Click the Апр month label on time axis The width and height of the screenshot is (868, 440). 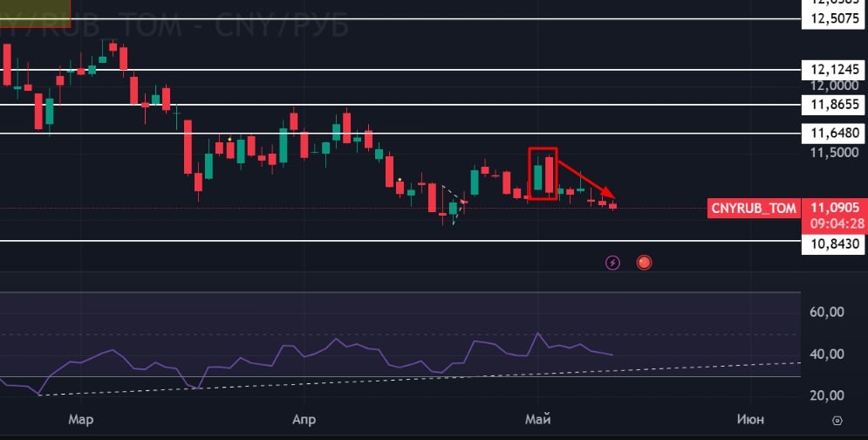(x=304, y=420)
